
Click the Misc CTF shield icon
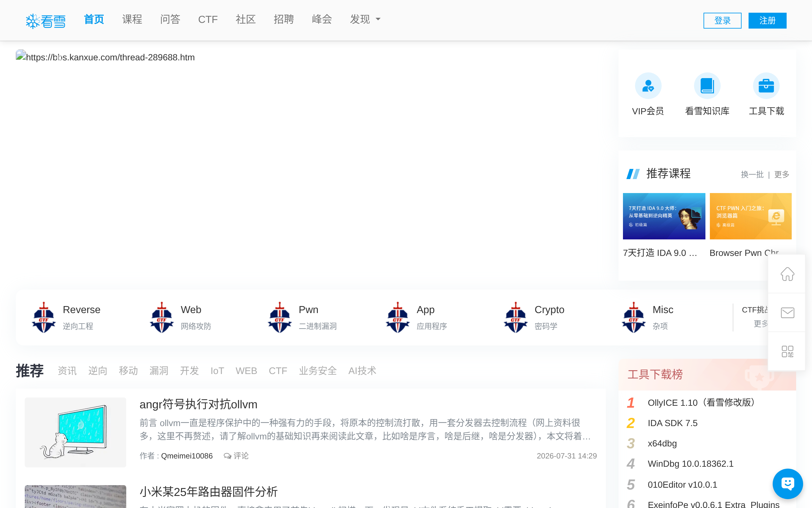click(x=633, y=317)
